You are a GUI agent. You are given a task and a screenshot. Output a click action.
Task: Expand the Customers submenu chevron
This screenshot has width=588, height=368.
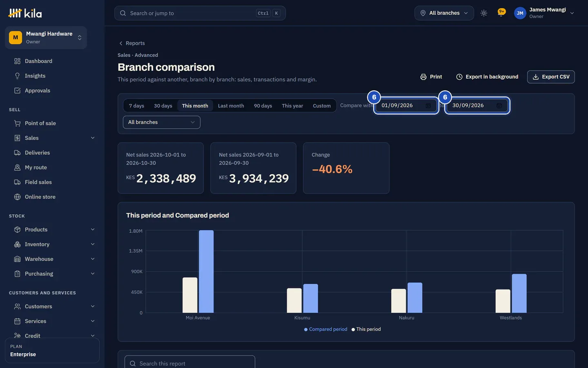(x=93, y=306)
